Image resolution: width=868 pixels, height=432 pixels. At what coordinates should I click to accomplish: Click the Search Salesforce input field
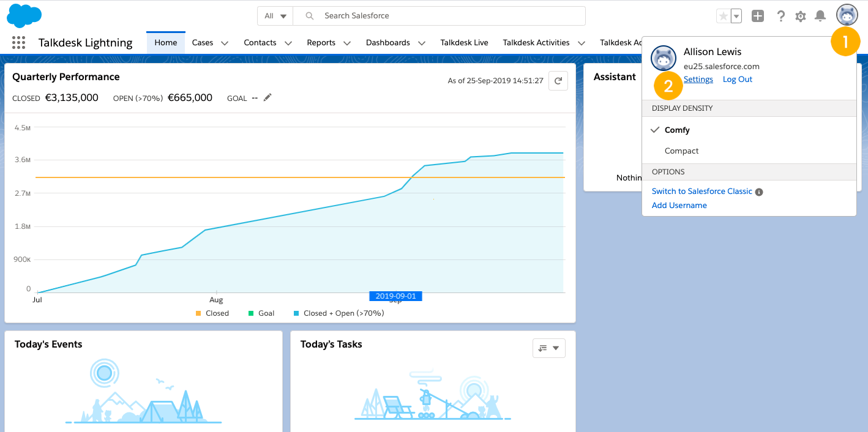[440, 16]
